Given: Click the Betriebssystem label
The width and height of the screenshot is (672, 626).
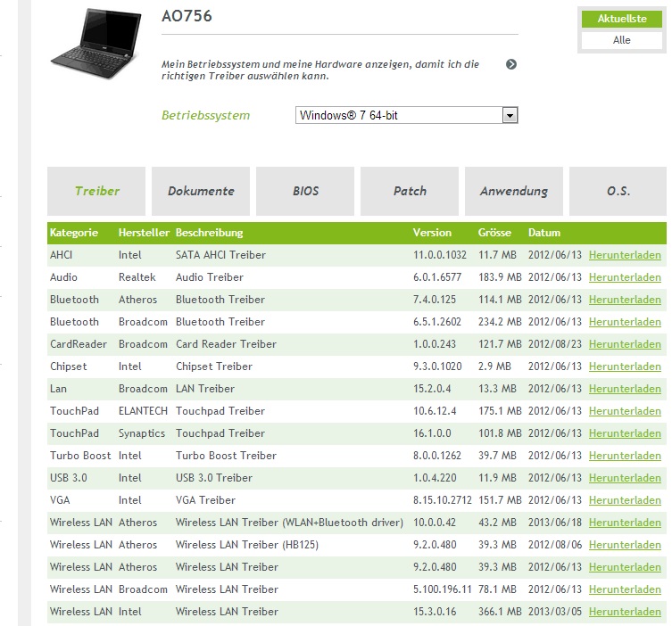Looking at the screenshot, I should click(x=205, y=116).
